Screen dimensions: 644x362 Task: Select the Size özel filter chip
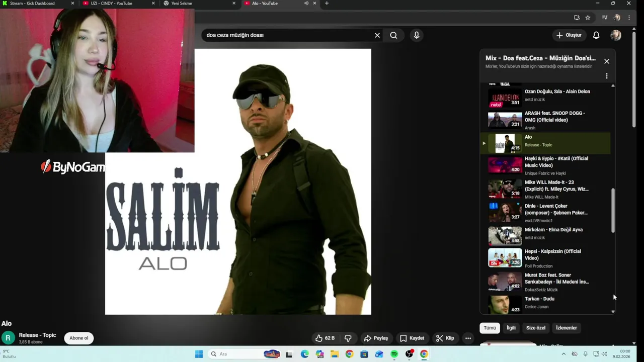pos(536,328)
